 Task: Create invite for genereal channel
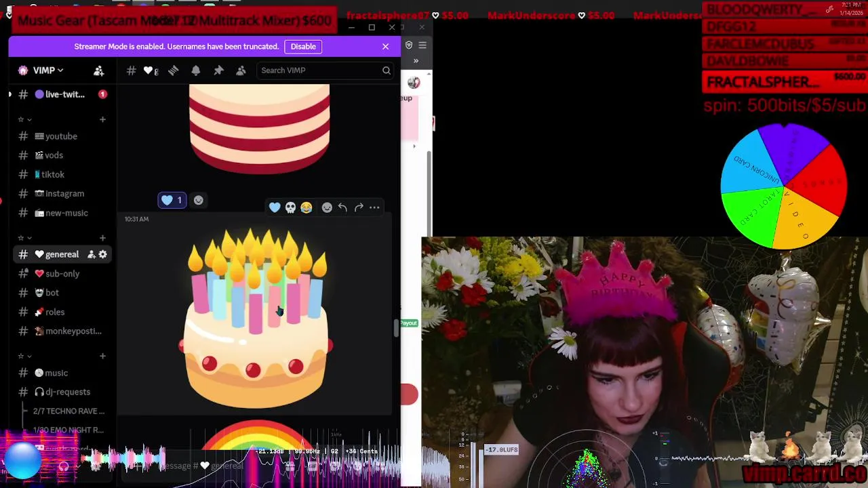pos(91,254)
